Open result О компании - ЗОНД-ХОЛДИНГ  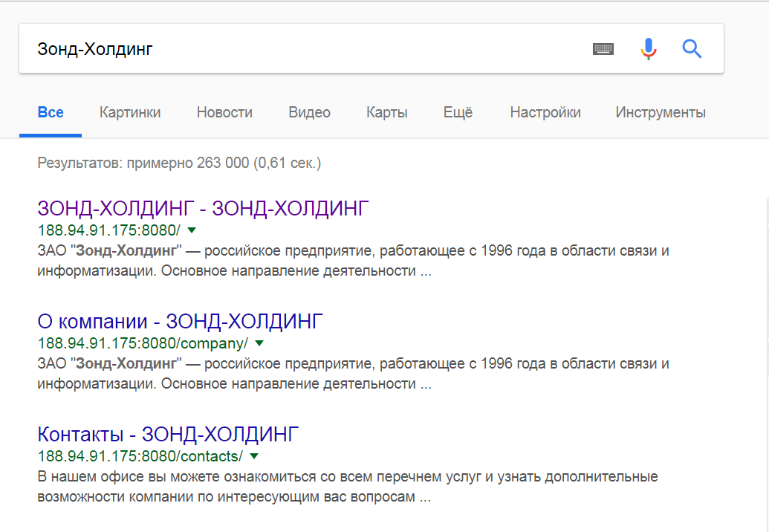pos(180,322)
